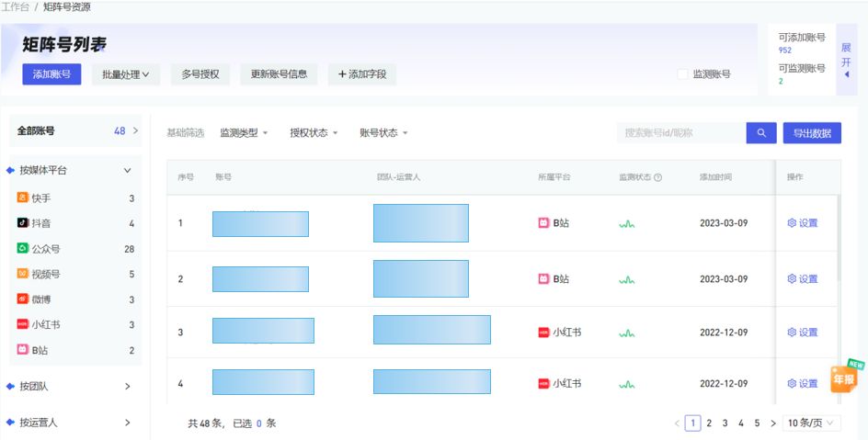Click row 1 monitoring status wave icon
This screenshot has height=440, width=868.
(627, 224)
